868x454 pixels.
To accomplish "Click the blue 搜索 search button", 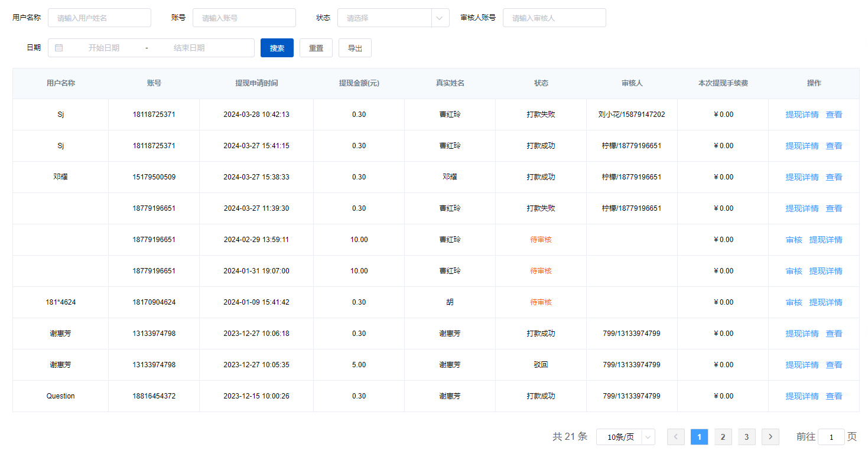I will tap(277, 48).
